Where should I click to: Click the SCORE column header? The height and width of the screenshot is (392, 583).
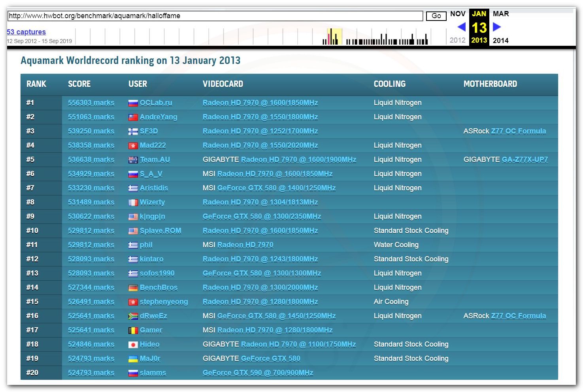(79, 84)
